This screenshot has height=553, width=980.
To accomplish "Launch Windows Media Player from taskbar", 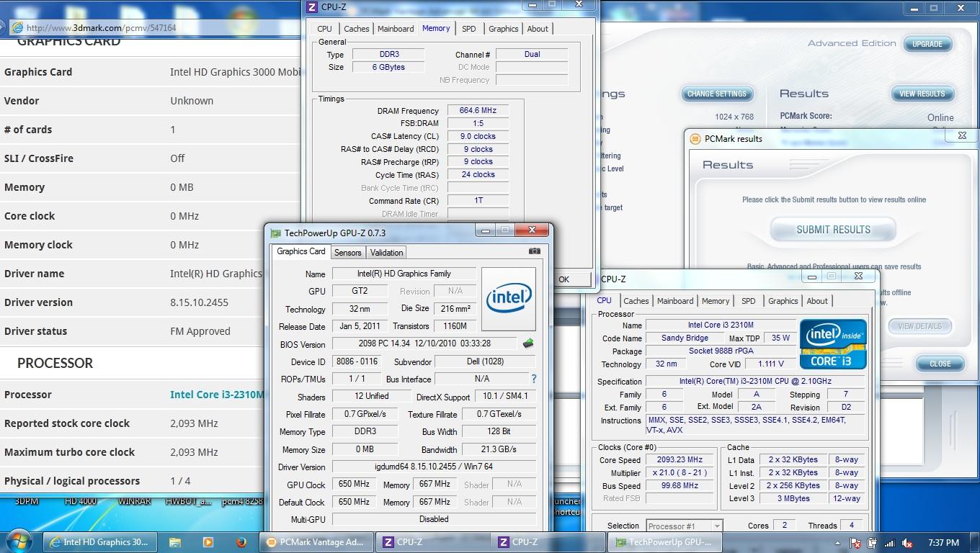I will (208, 542).
